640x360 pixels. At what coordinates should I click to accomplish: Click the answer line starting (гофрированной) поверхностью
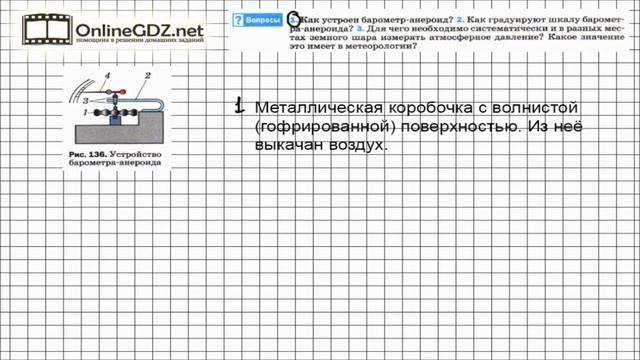pyautogui.click(x=418, y=127)
